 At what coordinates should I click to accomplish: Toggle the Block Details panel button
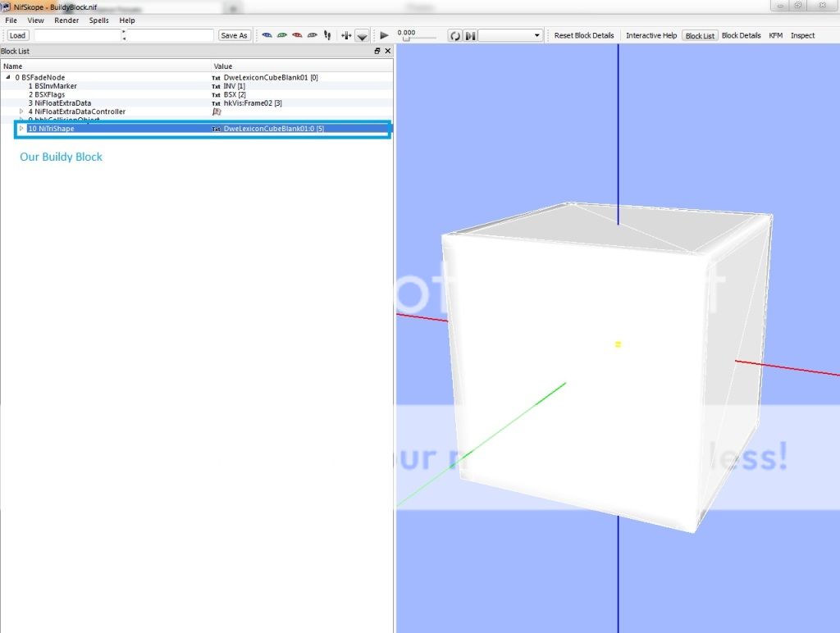(741, 35)
